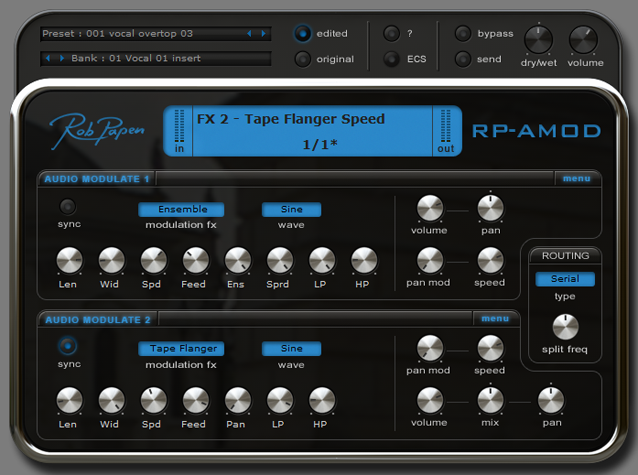Click the Audio Modulate 2 header
Viewport: 638px width, 475px height.
(98, 320)
